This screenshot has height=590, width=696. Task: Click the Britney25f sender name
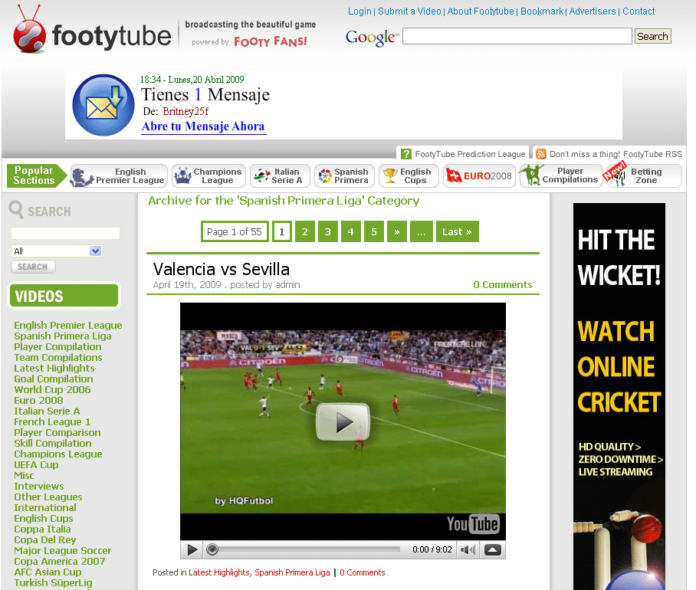[x=186, y=111]
